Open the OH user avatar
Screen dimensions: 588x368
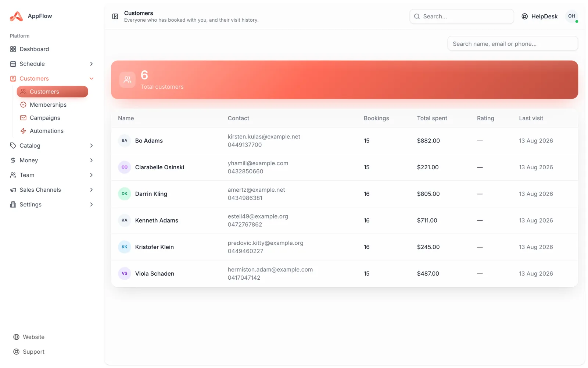point(571,16)
